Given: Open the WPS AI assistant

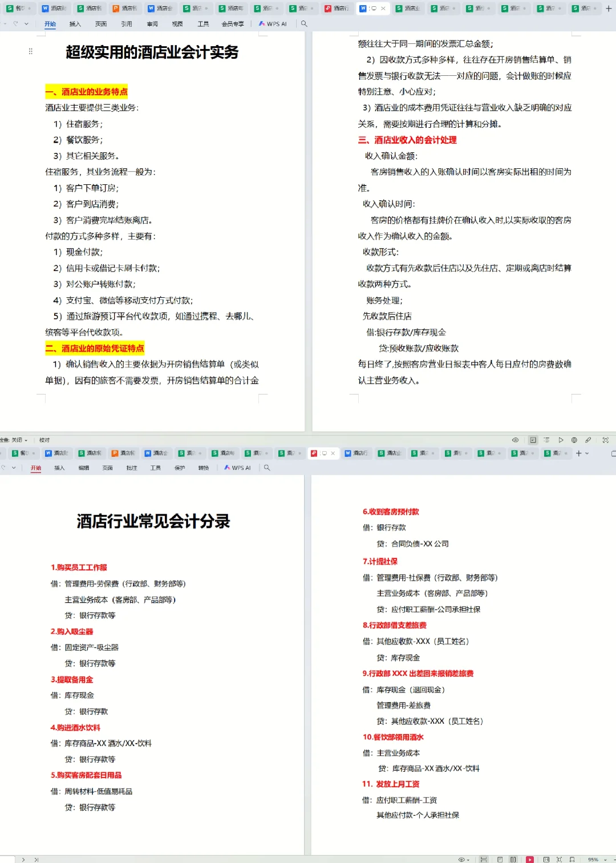Looking at the screenshot, I should 273,24.
